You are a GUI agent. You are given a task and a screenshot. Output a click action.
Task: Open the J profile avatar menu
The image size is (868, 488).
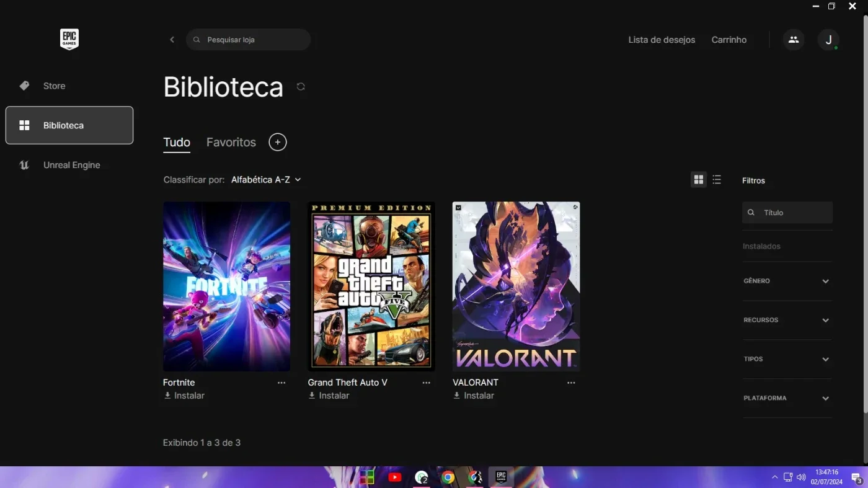coord(828,40)
